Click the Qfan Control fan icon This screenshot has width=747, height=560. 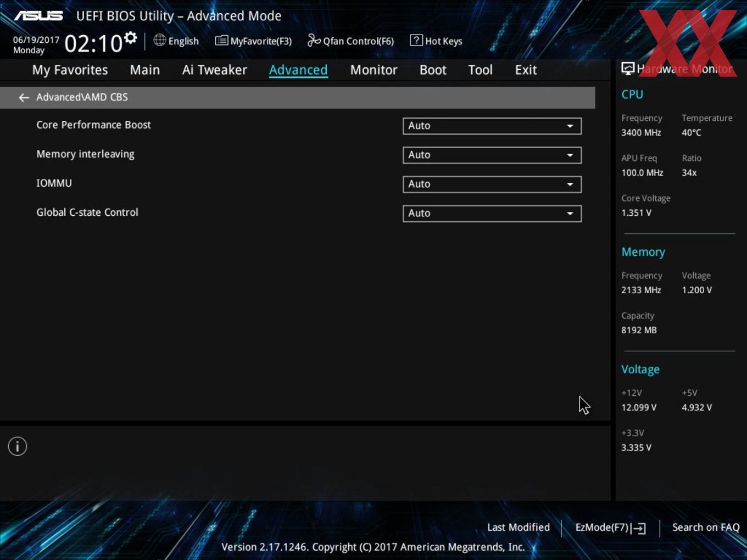coord(314,40)
